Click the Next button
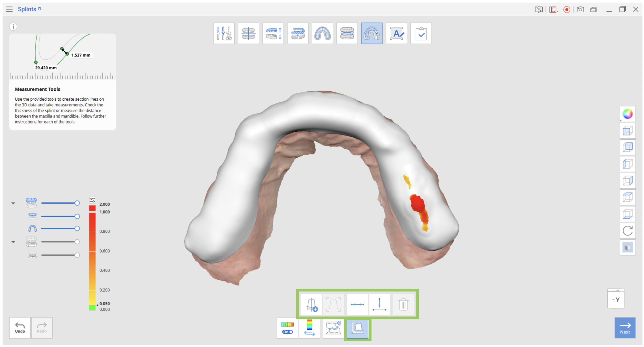644x347 pixels. (x=625, y=328)
